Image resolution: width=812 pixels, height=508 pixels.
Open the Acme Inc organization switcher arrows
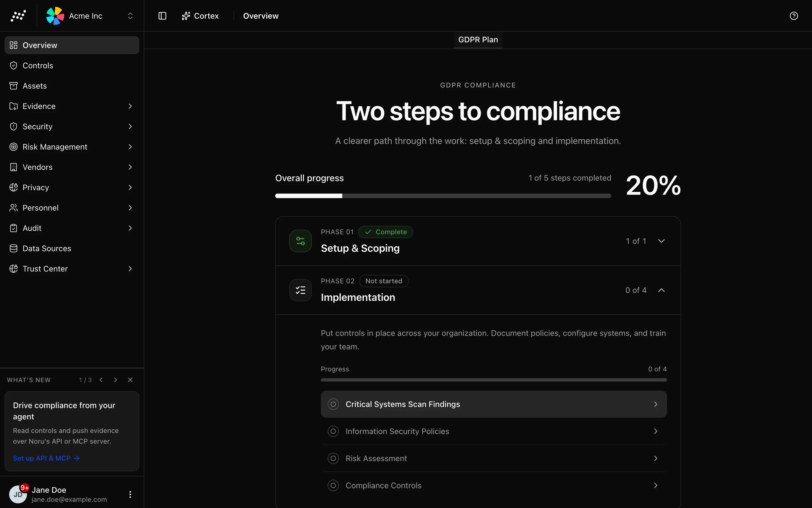[x=130, y=16]
